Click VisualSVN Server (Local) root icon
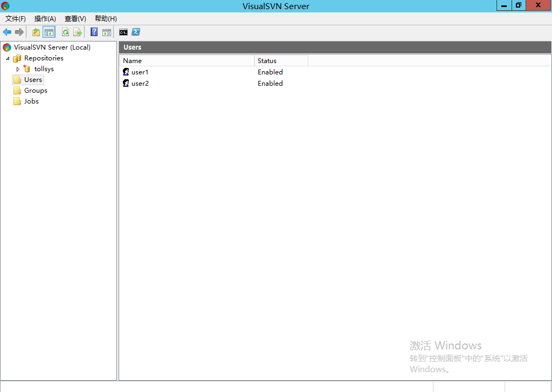Image resolution: width=552 pixels, height=392 pixels. (7, 47)
